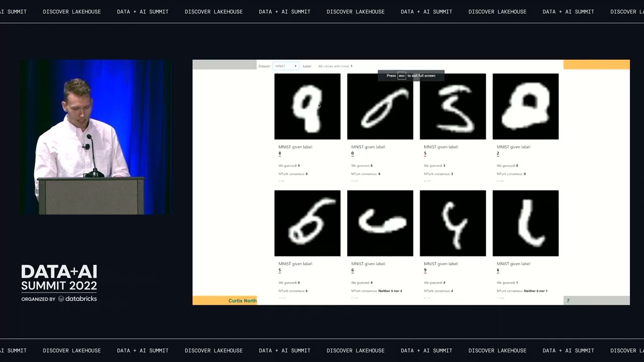The height and width of the screenshot is (362, 644).
Task: Click 'MTurk consensus: Neither 6 nor 1'
Action: [522, 291]
